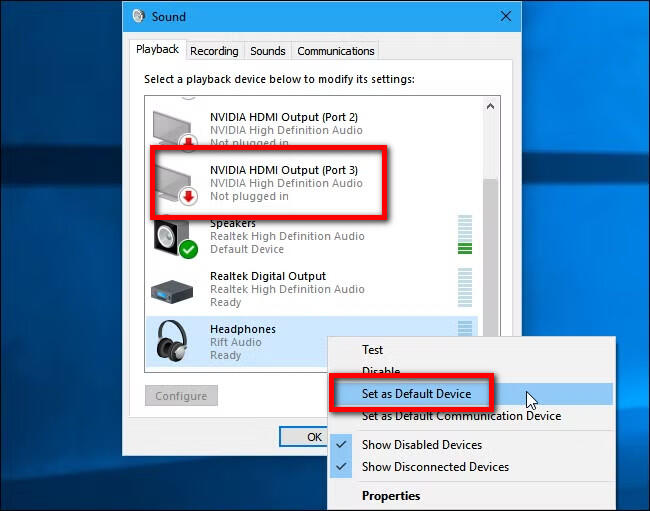Choose Set as Default Device

414,394
